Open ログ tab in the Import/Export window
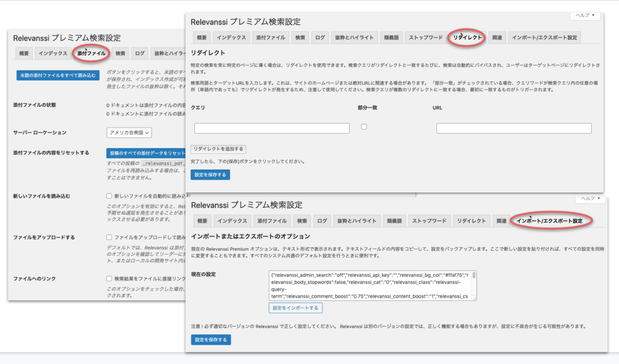 coord(322,221)
